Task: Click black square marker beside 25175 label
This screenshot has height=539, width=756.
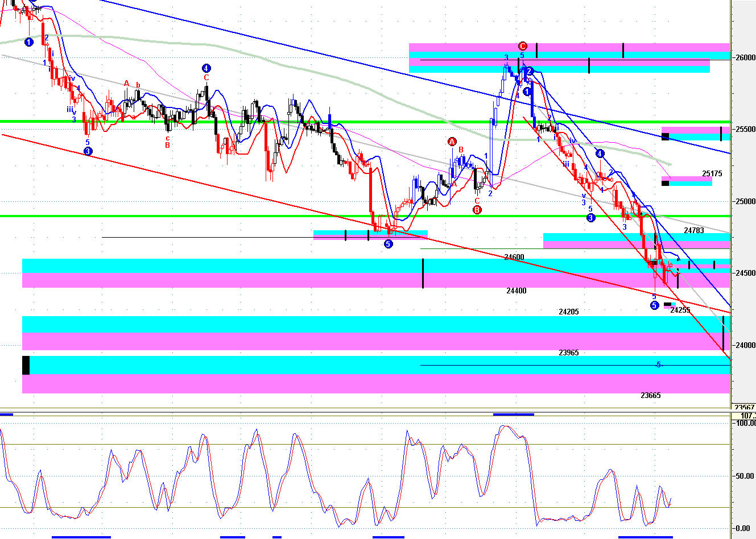Action: point(665,183)
